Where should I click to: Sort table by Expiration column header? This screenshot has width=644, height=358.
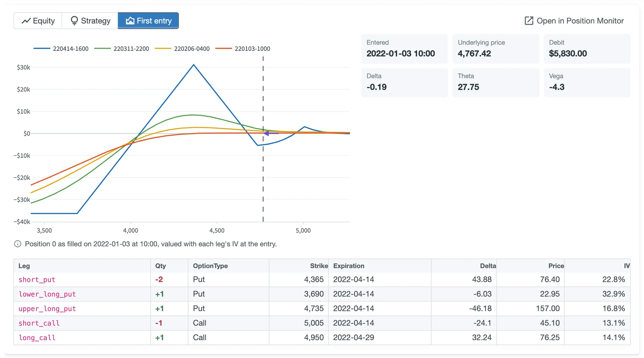click(x=380, y=266)
